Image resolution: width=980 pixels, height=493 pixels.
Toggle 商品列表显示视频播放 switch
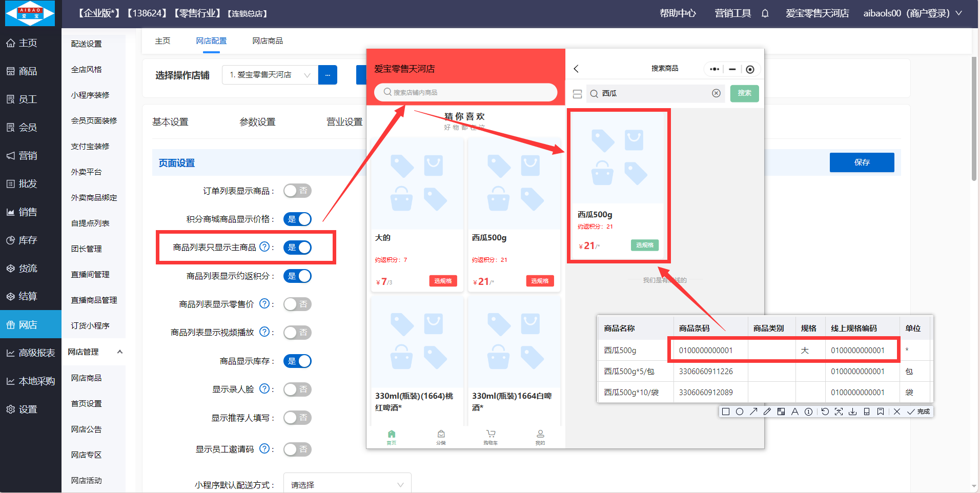(x=297, y=333)
